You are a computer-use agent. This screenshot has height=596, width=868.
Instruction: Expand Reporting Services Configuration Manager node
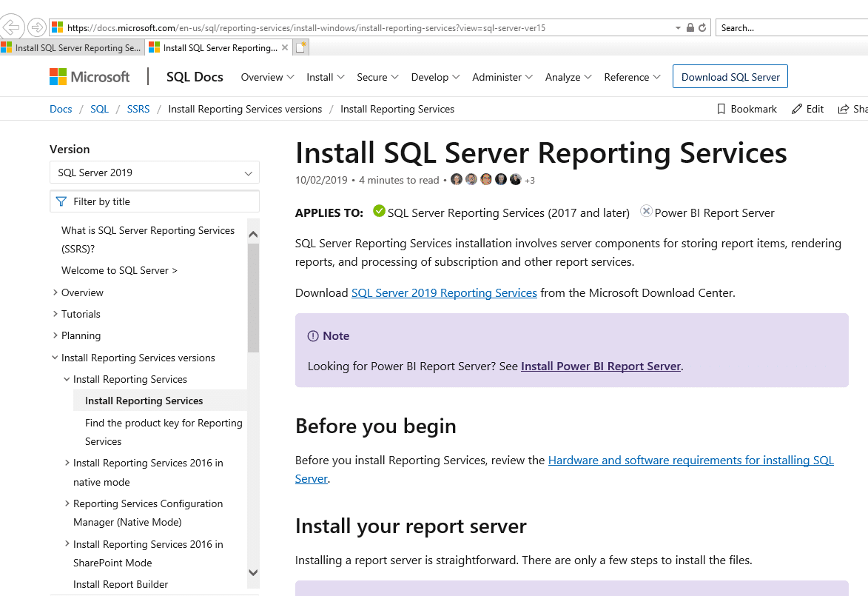coord(67,503)
